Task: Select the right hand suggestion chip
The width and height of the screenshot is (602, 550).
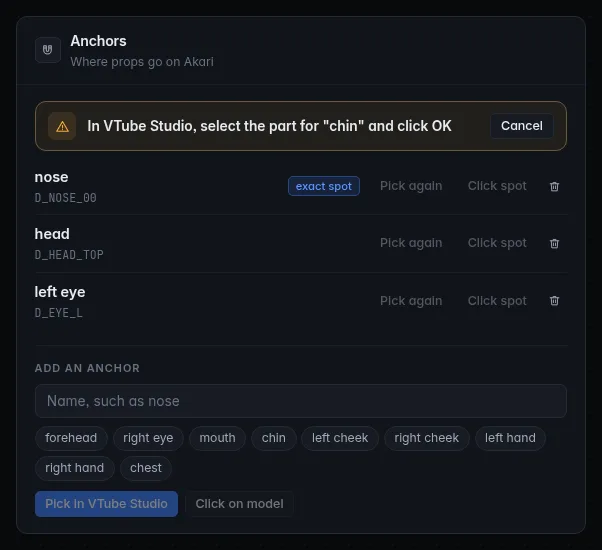Action: tap(74, 468)
